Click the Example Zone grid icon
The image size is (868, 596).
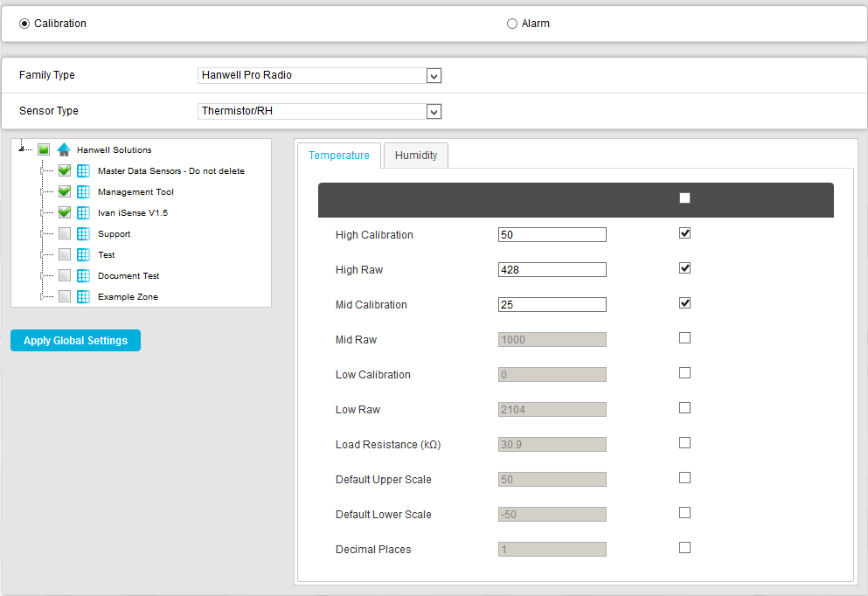click(84, 297)
